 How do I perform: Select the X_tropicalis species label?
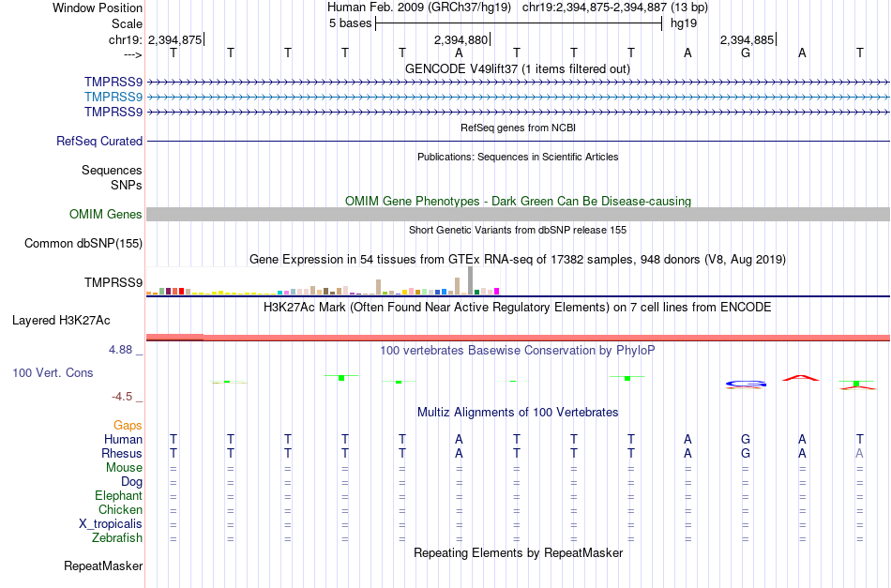click(111, 524)
